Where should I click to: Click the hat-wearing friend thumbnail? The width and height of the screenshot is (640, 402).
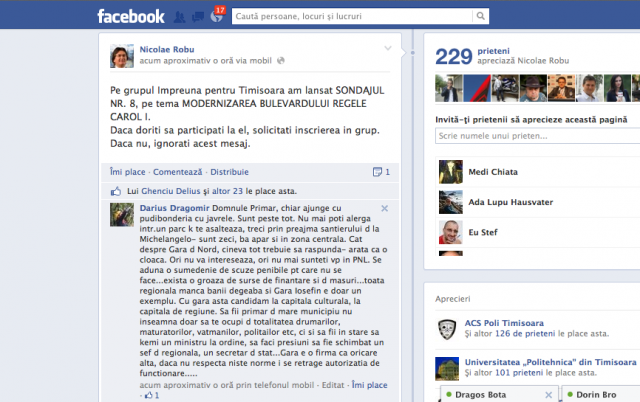[x=533, y=88]
